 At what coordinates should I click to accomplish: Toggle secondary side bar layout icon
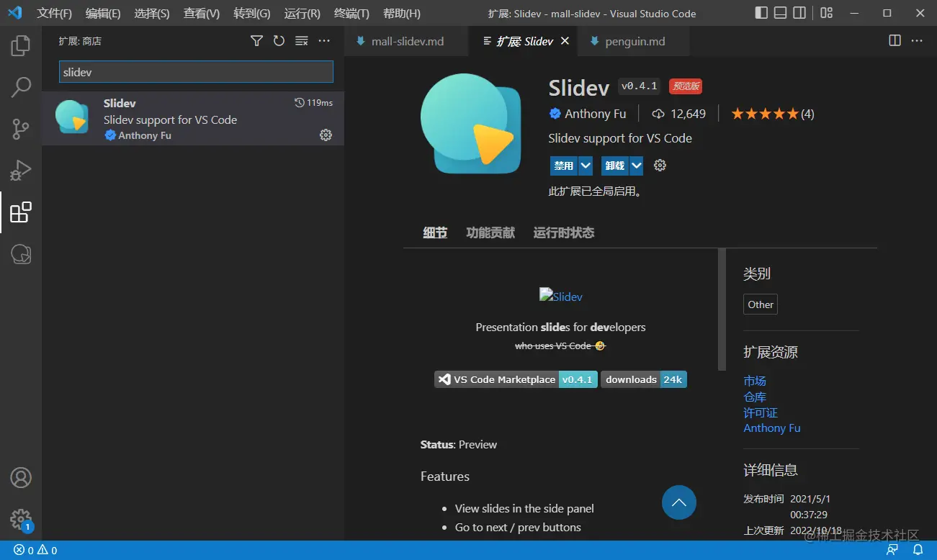click(799, 13)
